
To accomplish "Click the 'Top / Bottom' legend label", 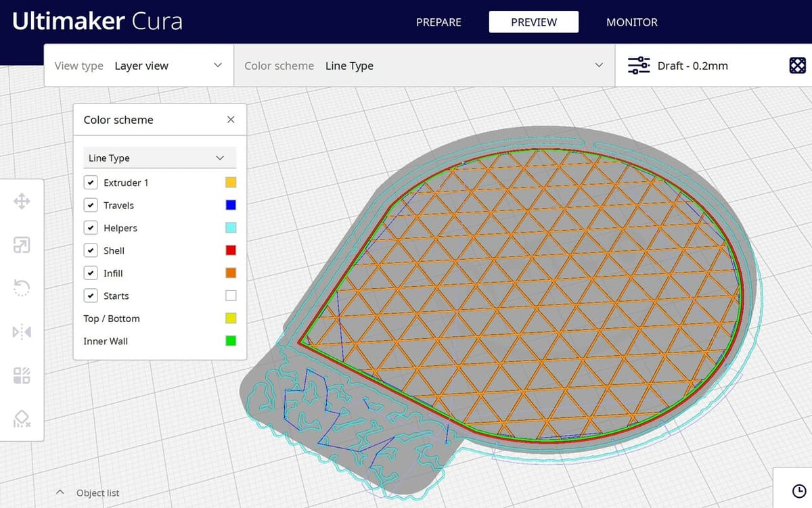I will tap(112, 319).
